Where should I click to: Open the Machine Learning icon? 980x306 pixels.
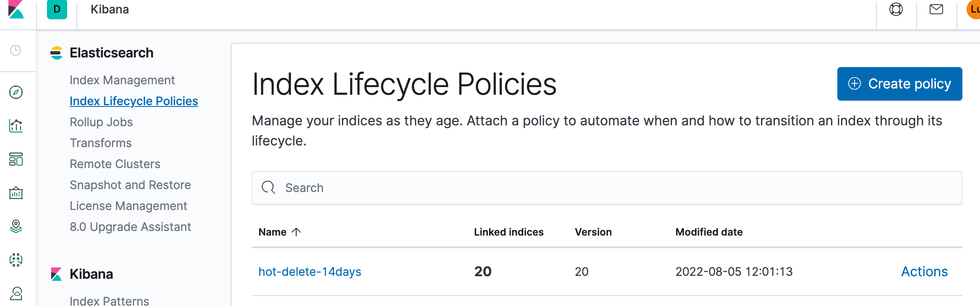tap(16, 260)
